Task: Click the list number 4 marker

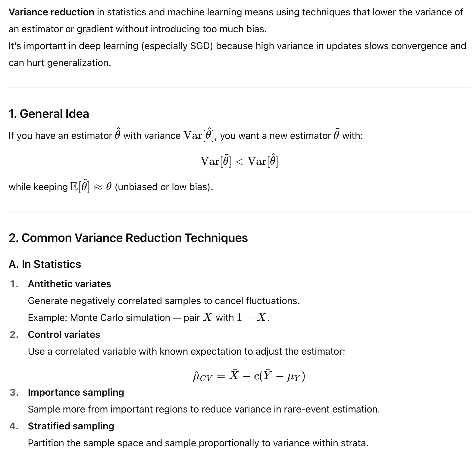Action: tap(14, 426)
